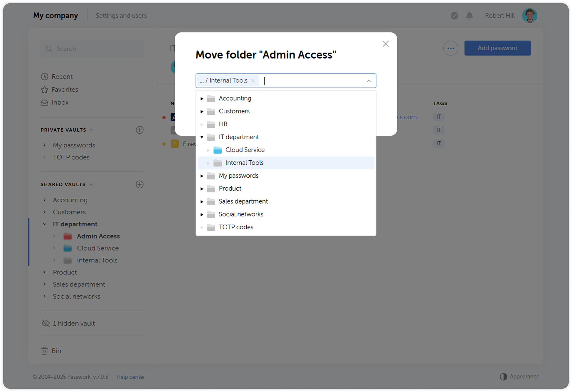Open the Inbox from the sidebar

(x=60, y=103)
